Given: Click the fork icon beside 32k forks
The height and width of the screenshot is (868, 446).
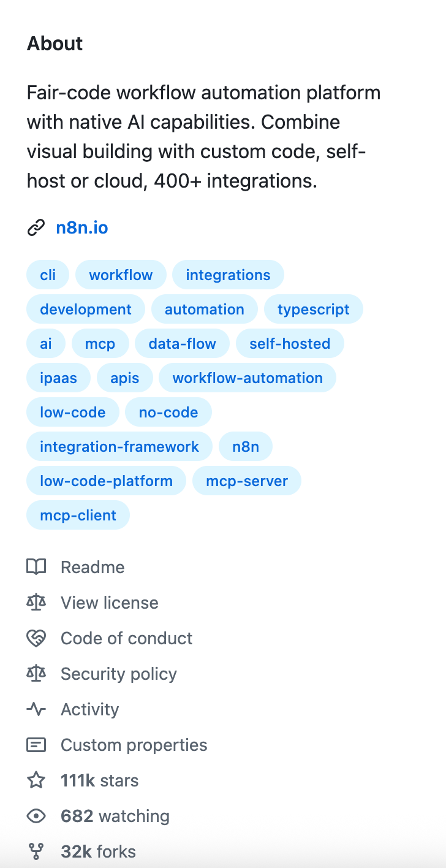Looking at the screenshot, I should pyautogui.click(x=36, y=851).
